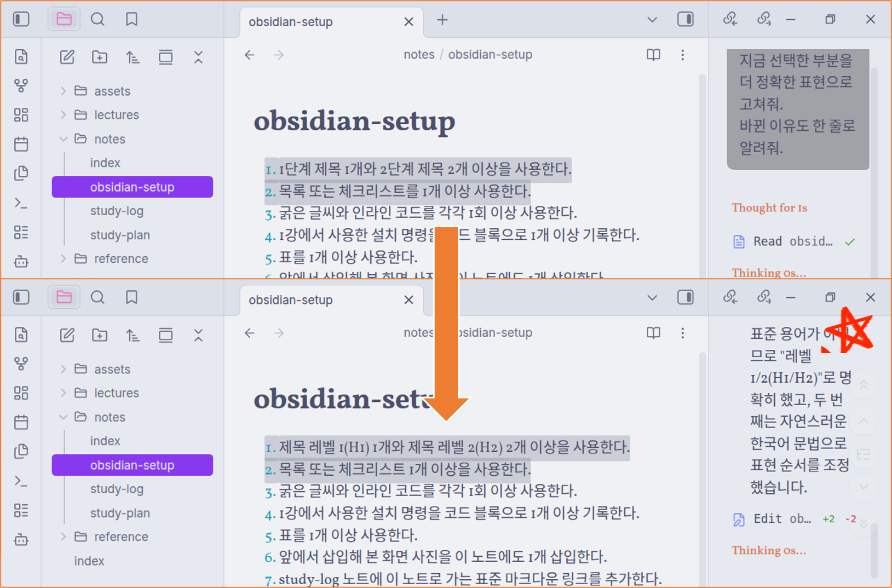Add a new tab with the plus button
Viewport: 892px width, 588px height.
pos(442,20)
